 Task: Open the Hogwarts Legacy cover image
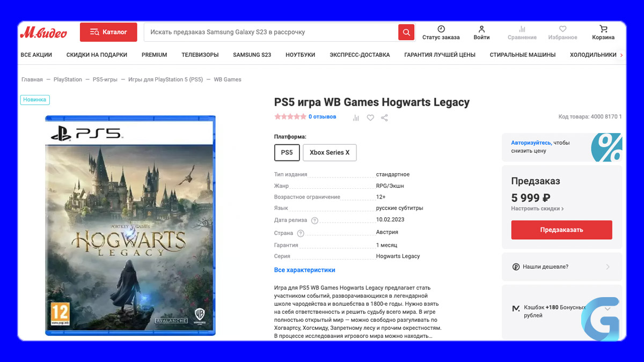130,225
